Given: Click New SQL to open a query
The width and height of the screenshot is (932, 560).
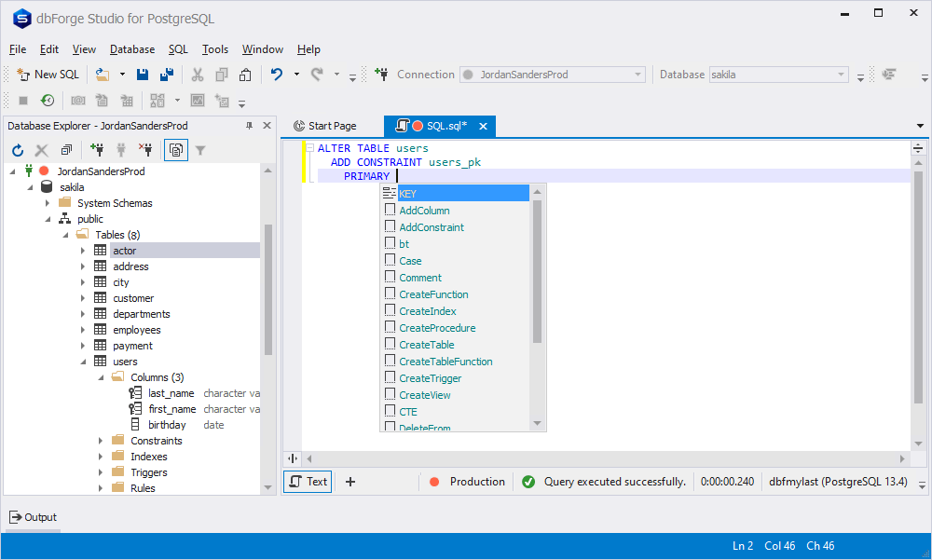Looking at the screenshot, I should 48,75.
